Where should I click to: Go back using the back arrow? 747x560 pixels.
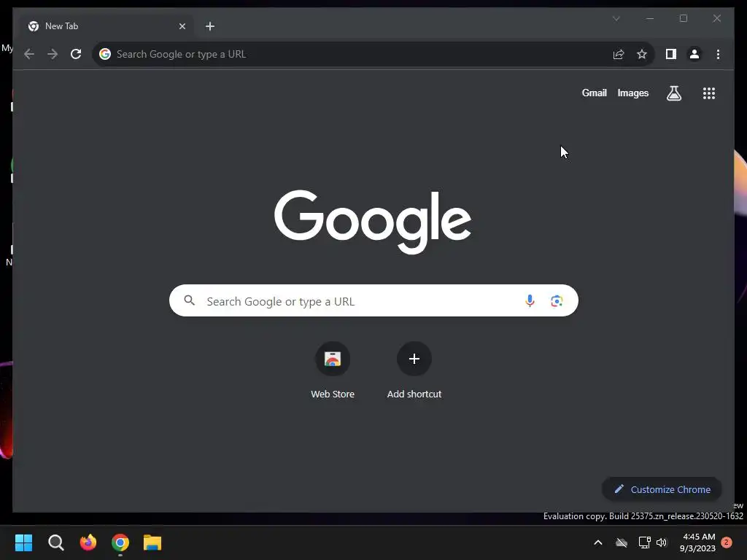[29, 54]
